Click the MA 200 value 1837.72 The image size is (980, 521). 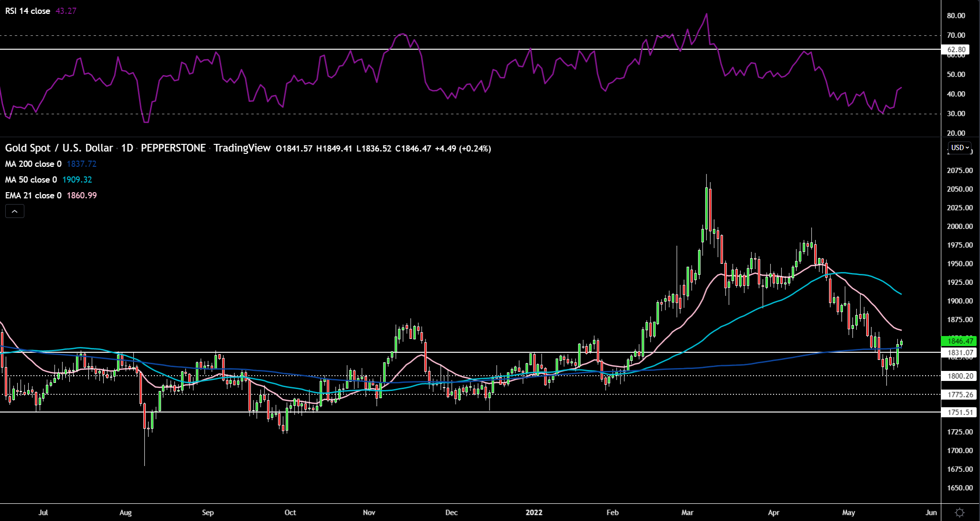82,164
